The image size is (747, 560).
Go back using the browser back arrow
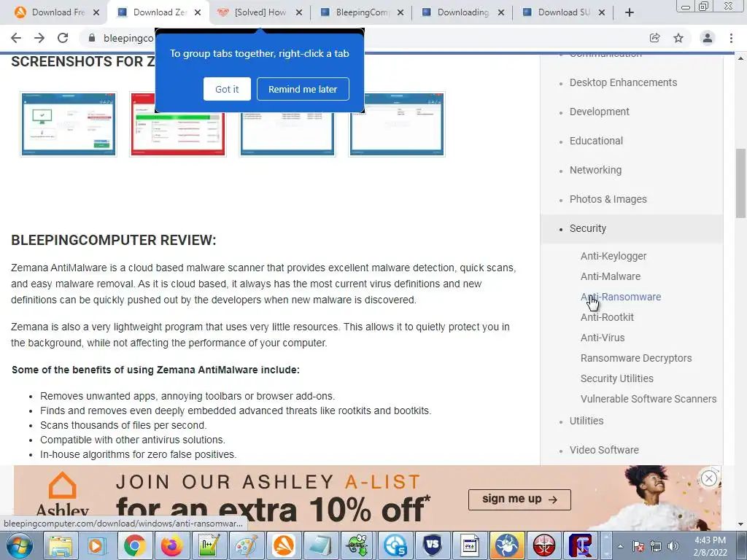click(x=16, y=38)
